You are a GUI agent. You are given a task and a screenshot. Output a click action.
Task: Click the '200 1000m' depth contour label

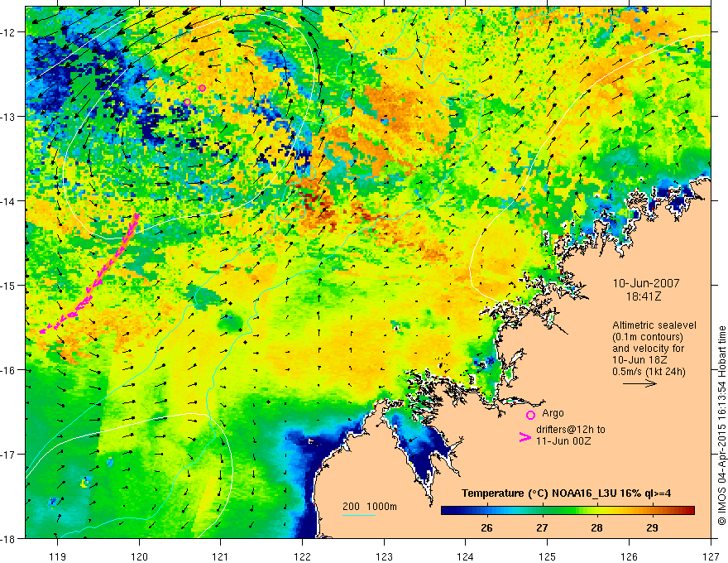(x=370, y=507)
